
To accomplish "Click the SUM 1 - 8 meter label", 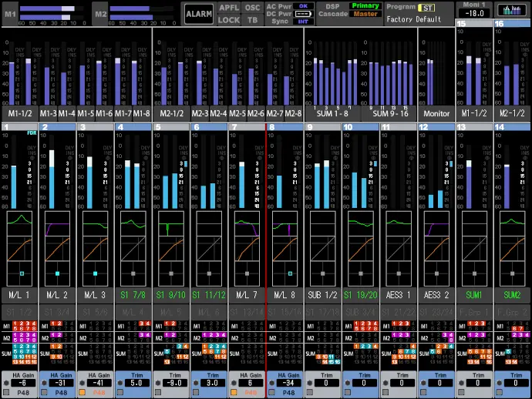I will [x=332, y=113].
